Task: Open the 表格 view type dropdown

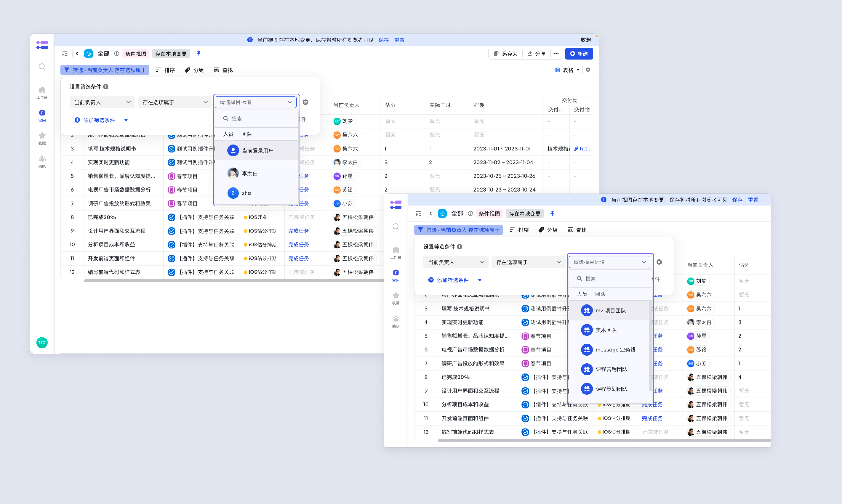Action: pos(568,70)
